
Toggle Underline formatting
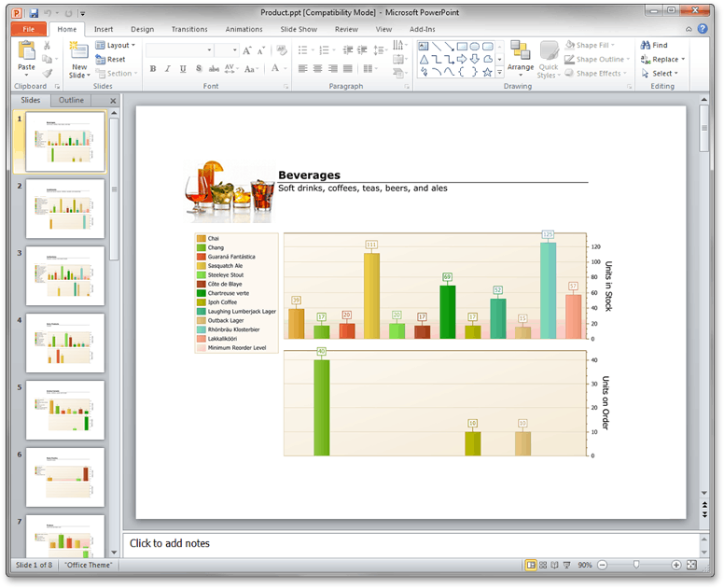tap(183, 69)
